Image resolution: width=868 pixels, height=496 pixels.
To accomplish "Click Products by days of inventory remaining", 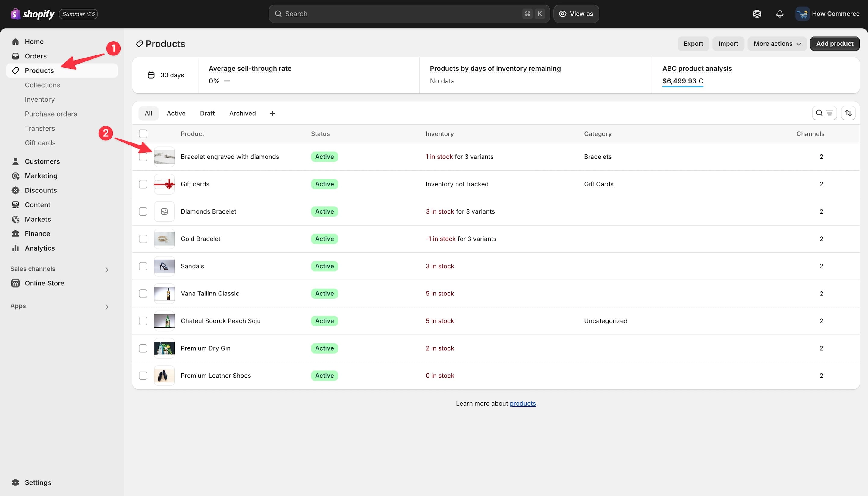I will tap(495, 69).
